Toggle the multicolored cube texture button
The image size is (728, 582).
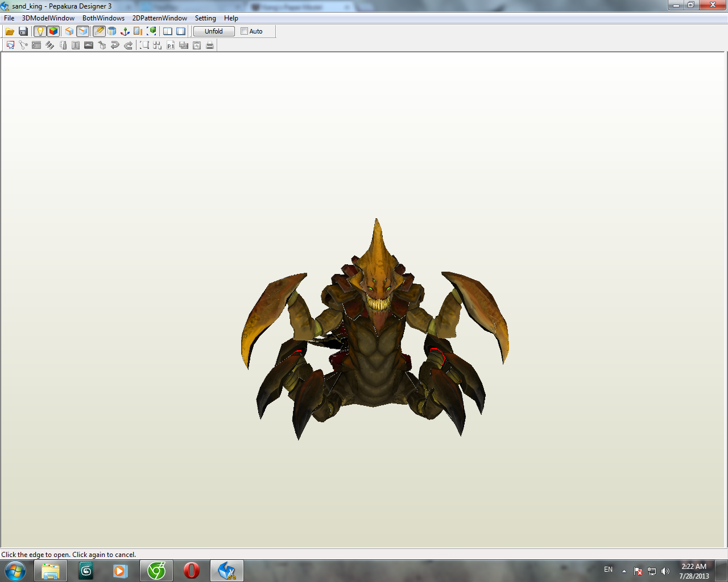[x=53, y=31]
